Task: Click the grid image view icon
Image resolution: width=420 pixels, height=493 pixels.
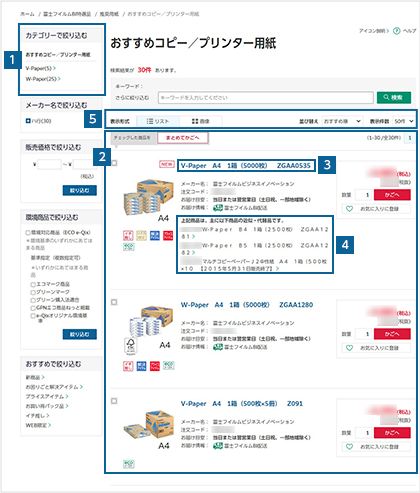Action: click(x=195, y=121)
